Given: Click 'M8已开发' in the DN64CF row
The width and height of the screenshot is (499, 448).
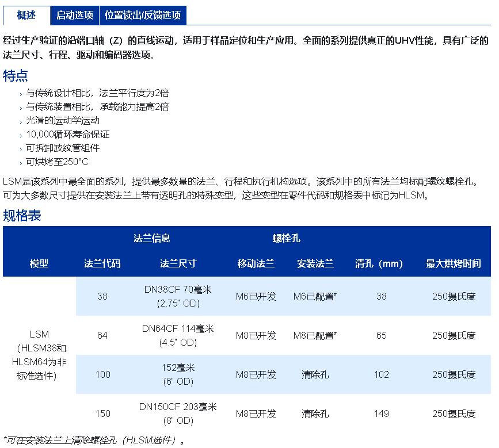Looking at the screenshot, I should click(256, 335).
